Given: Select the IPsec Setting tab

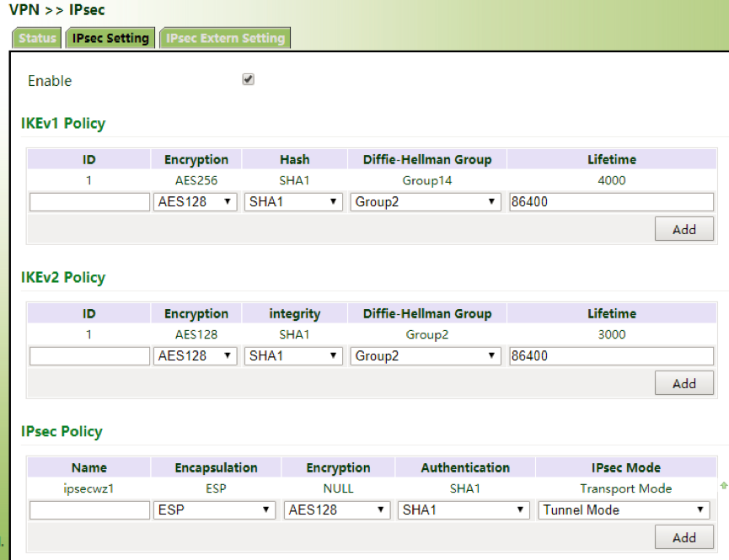Looking at the screenshot, I should click(x=110, y=38).
